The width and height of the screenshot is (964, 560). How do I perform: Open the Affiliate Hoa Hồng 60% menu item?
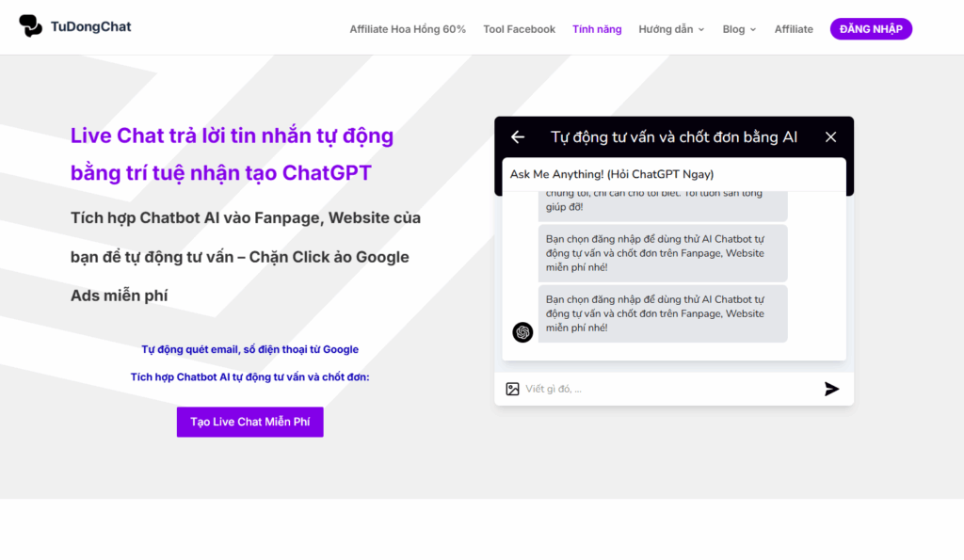pos(408,29)
